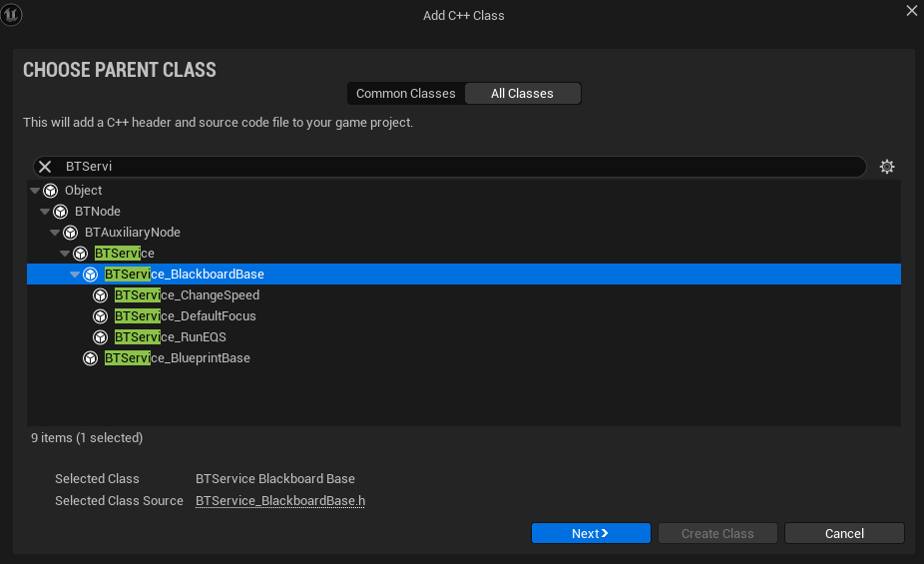Screen dimensions: 924x564
Task: Click the 'Selected Class Source' label
Action: click(119, 501)
